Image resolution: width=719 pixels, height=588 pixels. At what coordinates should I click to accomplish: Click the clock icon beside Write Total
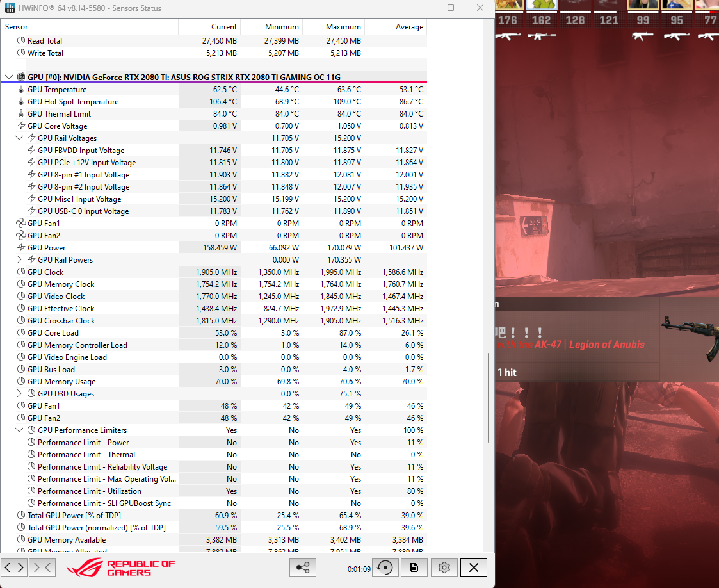coord(21,53)
